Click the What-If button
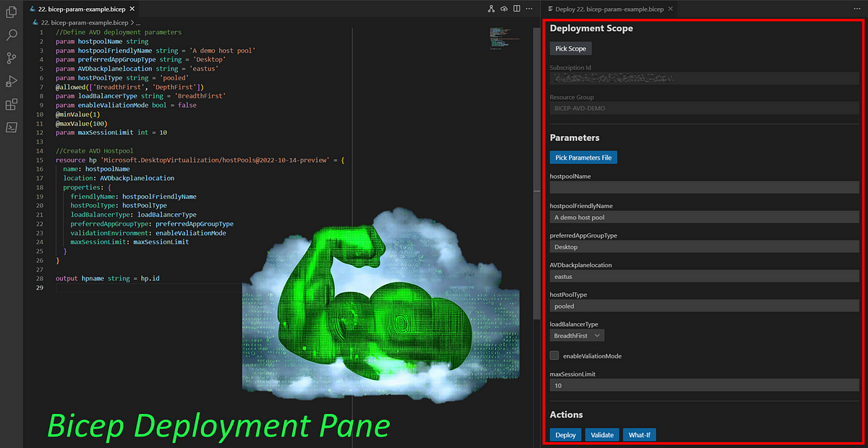The width and height of the screenshot is (868, 448). point(639,435)
